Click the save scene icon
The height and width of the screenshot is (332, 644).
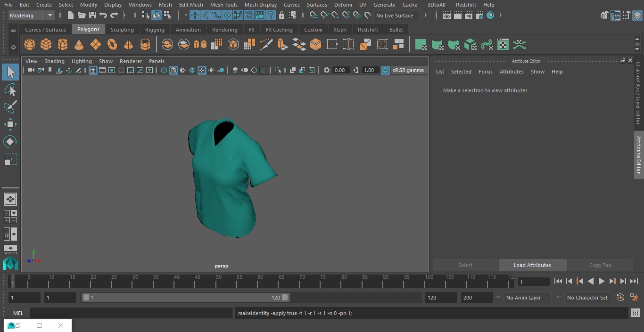[x=92, y=16]
